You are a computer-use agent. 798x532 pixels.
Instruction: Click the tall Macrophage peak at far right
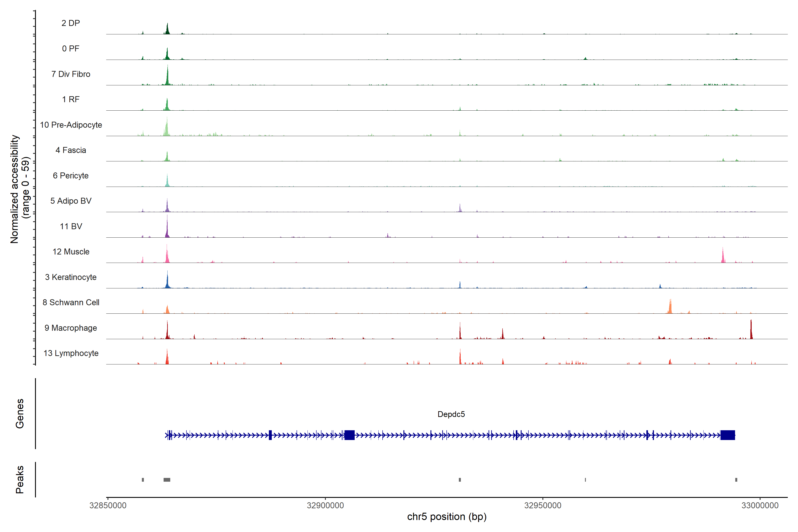[751, 331]
